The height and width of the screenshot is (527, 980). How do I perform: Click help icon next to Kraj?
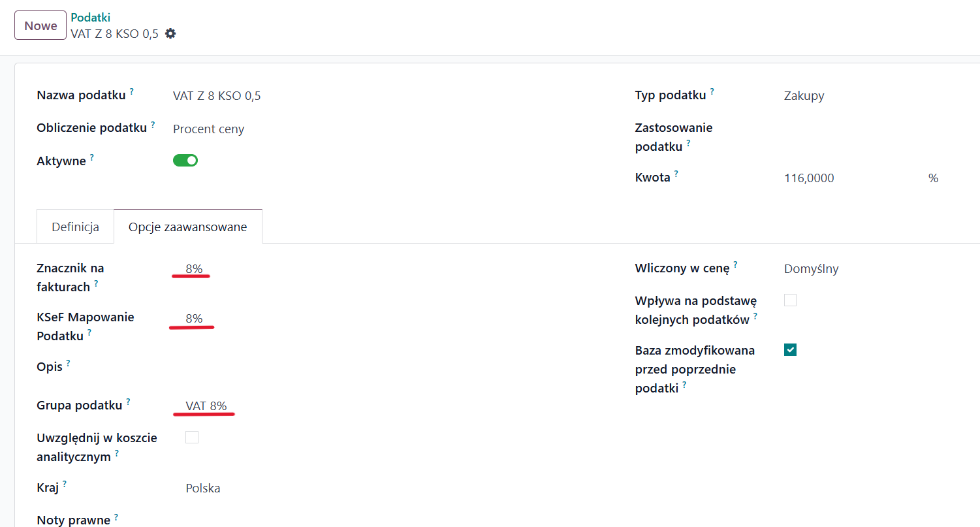tap(65, 485)
